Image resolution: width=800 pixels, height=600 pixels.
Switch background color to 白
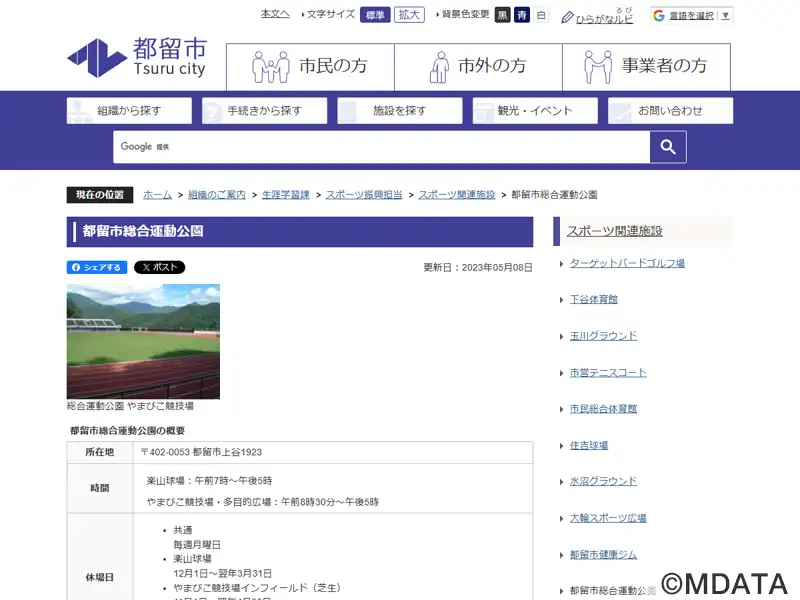[541, 15]
